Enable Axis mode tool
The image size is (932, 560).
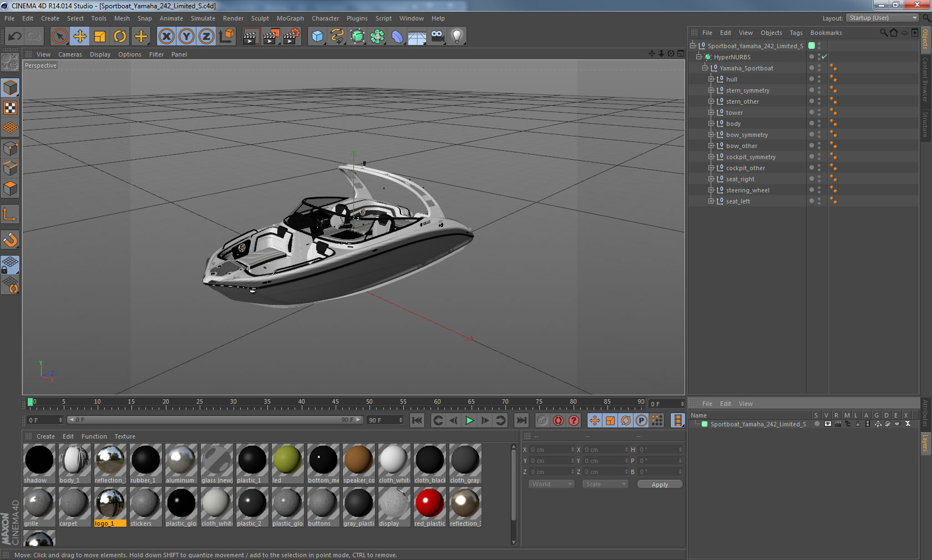tap(10, 215)
